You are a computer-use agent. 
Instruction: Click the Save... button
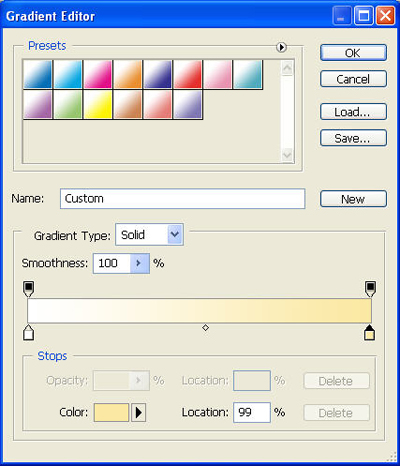353,138
